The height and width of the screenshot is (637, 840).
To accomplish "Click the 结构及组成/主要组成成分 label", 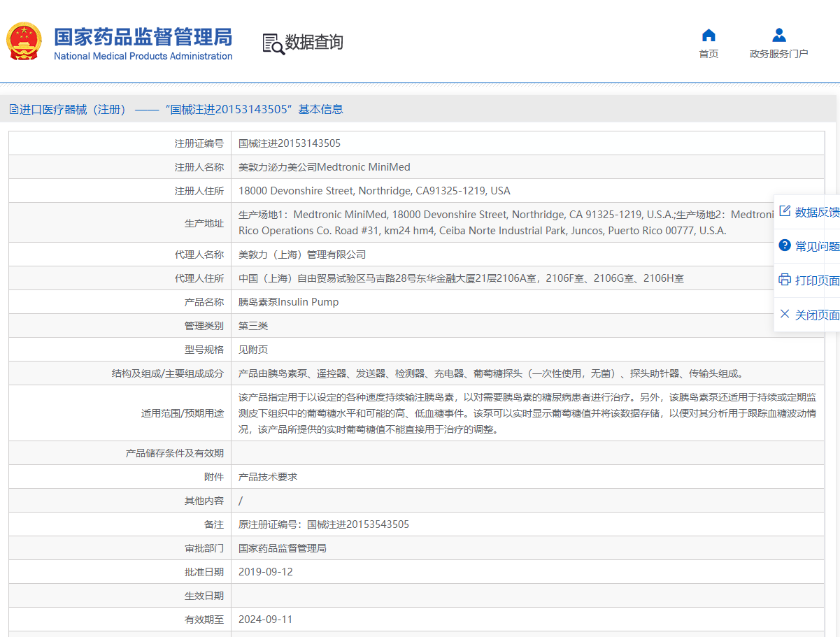I will [x=168, y=373].
